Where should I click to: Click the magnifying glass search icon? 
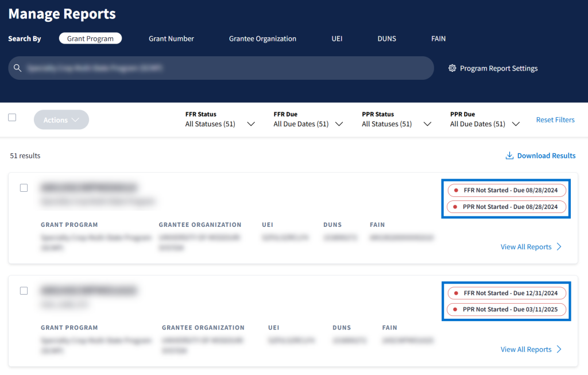18,68
